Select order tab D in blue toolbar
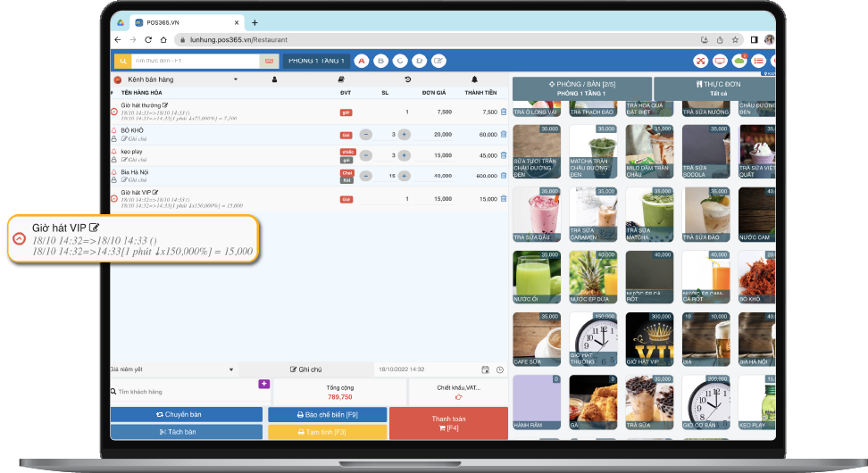Viewport: 868px width, 473px height. pyautogui.click(x=419, y=61)
